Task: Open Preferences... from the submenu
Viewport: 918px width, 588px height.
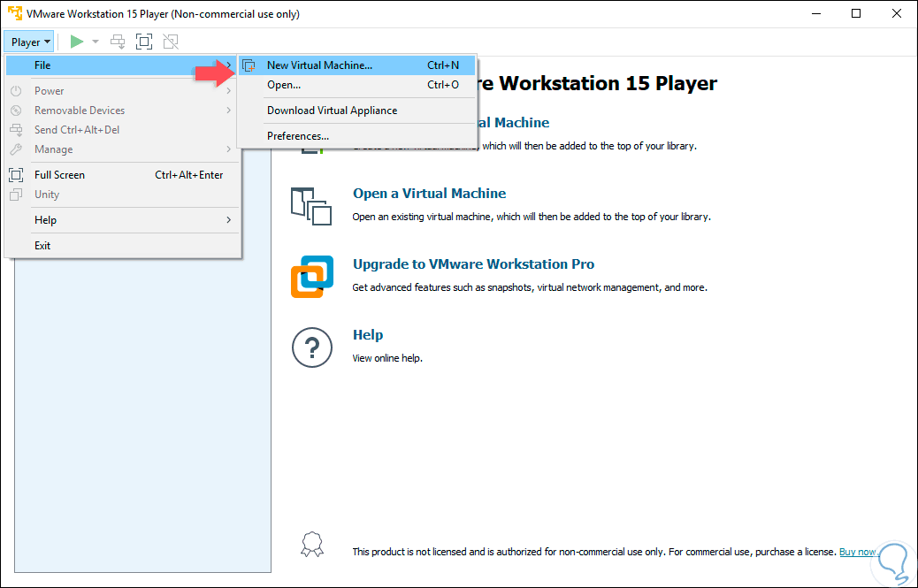Action: pos(356,136)
